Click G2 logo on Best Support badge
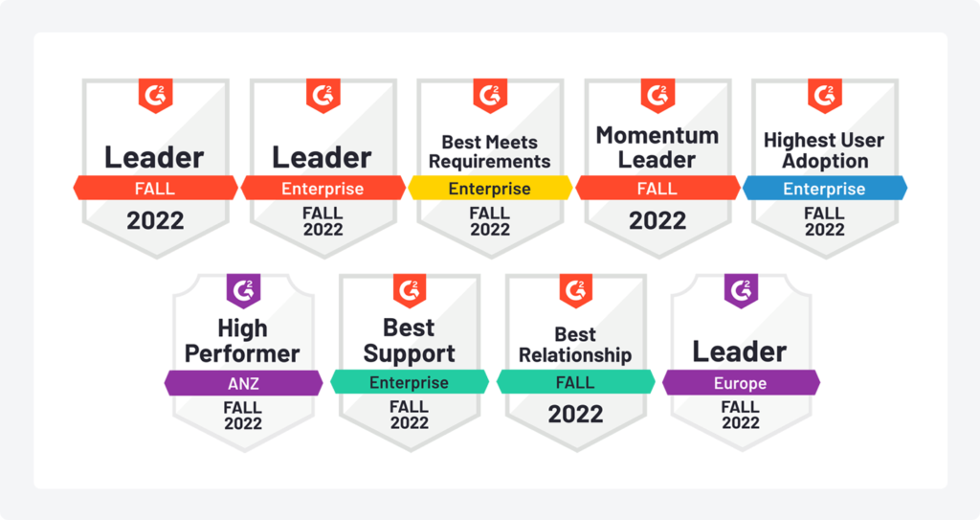The width and height of the screenshot is (980, 520). pos(410,291)
